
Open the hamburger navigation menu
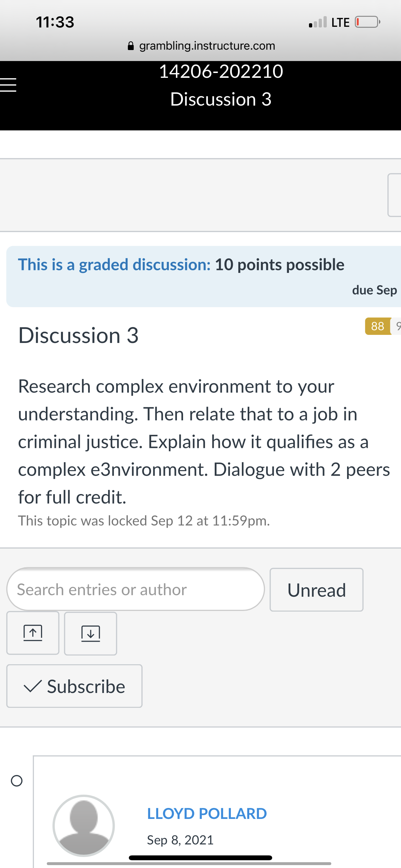[8, 85]
